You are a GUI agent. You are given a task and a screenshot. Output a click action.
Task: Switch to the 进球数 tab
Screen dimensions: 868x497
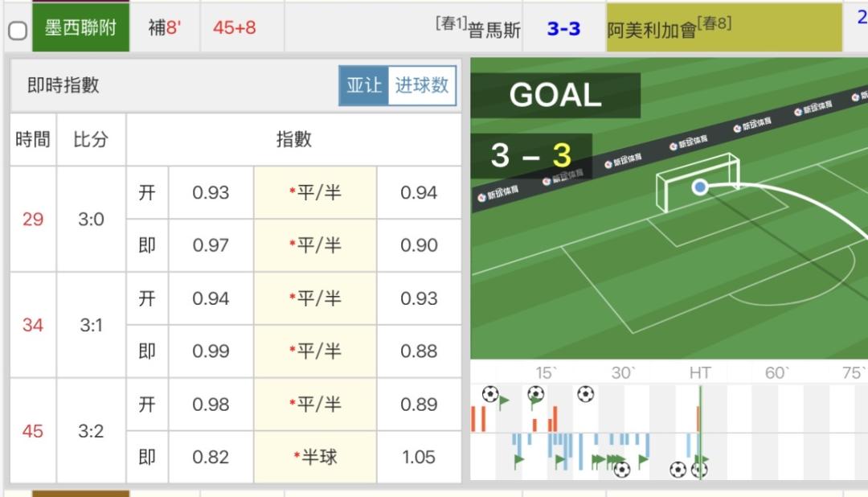[422, 85]
